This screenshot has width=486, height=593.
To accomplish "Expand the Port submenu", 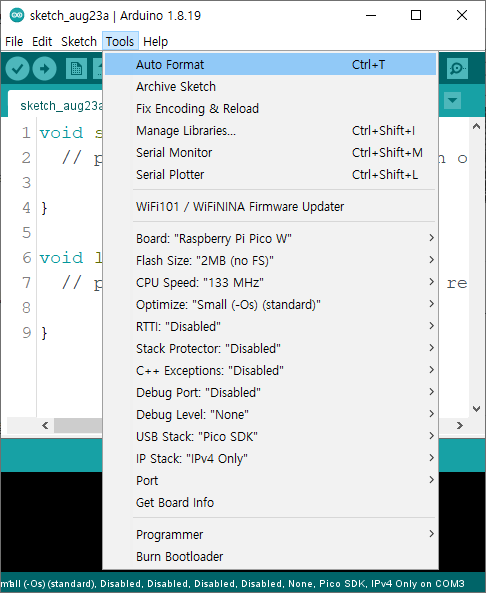I will (270, 480).
